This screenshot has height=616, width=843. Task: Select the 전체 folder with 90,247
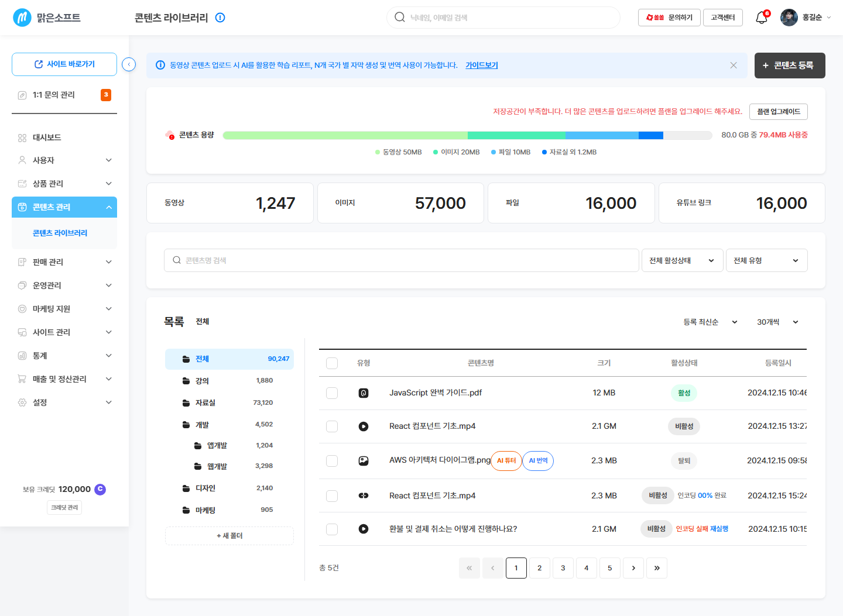(229, 359)
